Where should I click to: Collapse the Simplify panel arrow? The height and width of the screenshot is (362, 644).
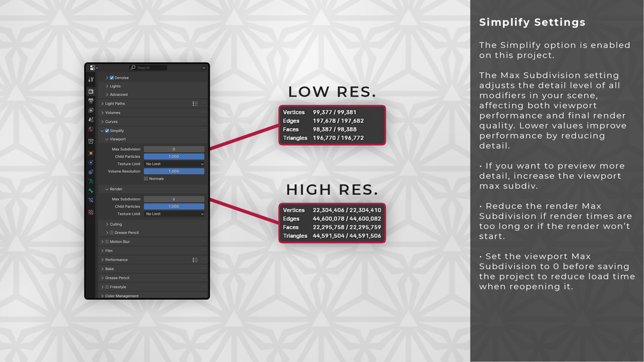tap(103, 131)
